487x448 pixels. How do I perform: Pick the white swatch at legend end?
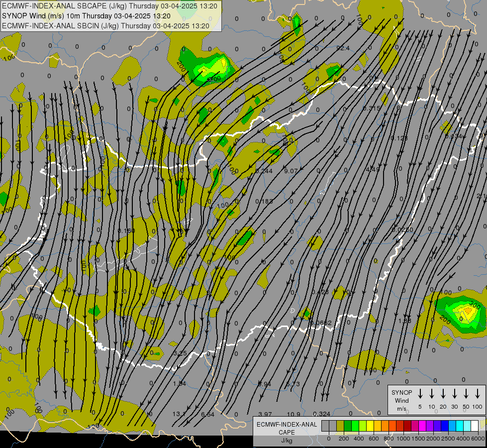(474, 426)
